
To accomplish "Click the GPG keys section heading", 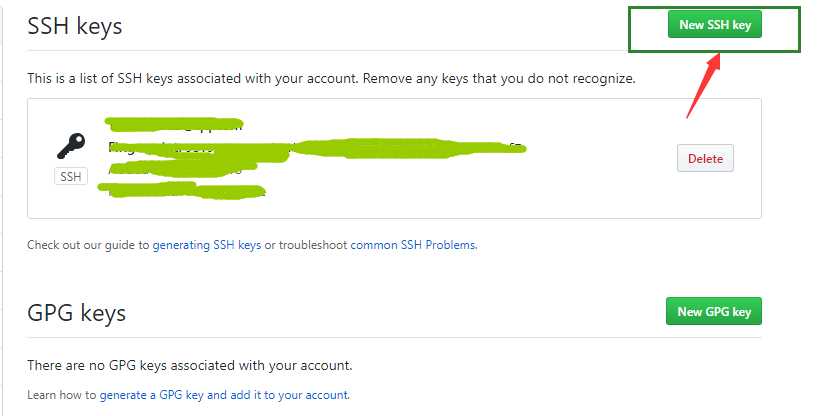I will (x=76, y=313).
